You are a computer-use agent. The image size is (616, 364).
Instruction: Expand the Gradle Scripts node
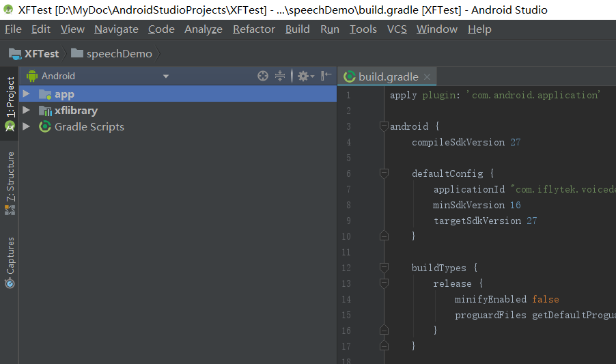click(27, 126)
